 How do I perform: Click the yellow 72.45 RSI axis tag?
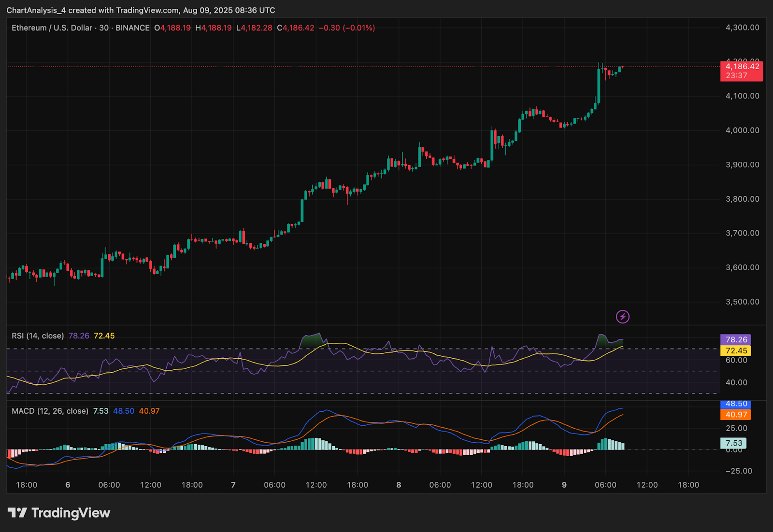736,350
